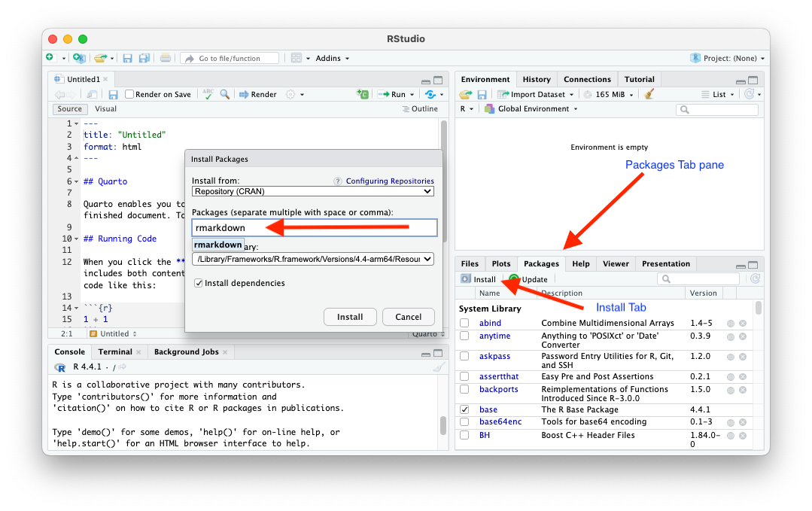The height and width of the screenshot is (511, 812).
Task: Refresh the Packages list
Action: tap(756, 278)
